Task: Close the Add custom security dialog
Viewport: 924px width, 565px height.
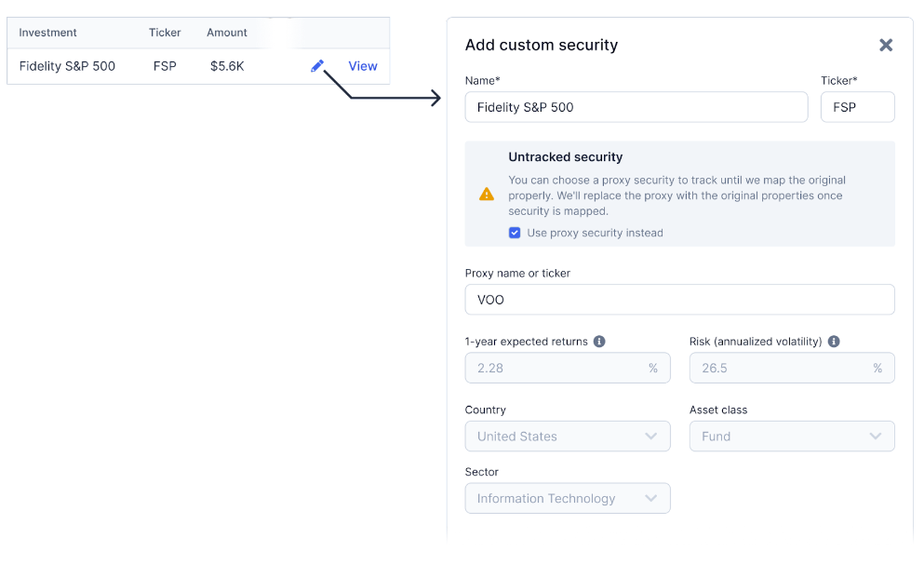Action: [x=886, y=45]
